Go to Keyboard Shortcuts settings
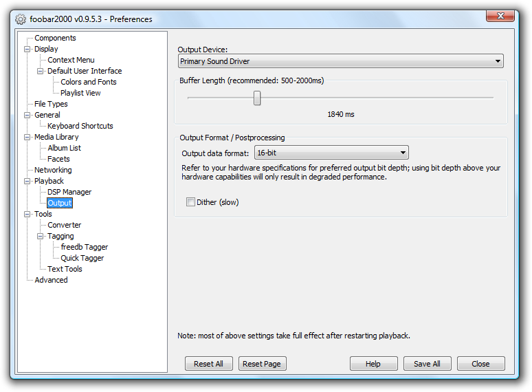 80,126
